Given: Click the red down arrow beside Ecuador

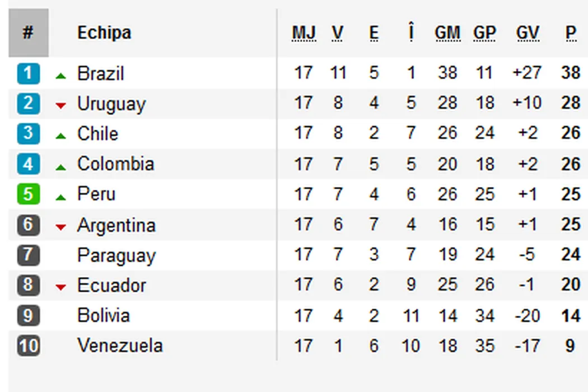Looking at the screenshot, I should pyautogui.click(x=61, y=287).
